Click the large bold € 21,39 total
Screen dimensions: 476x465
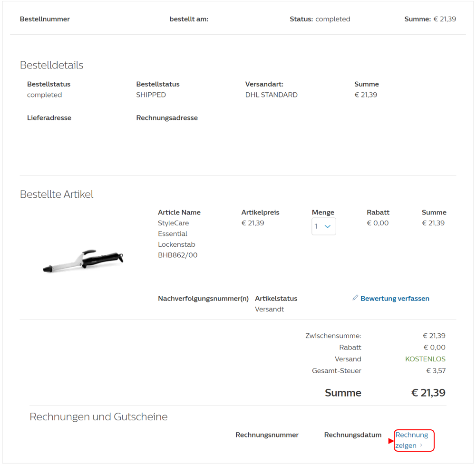[x=428, y=393]
